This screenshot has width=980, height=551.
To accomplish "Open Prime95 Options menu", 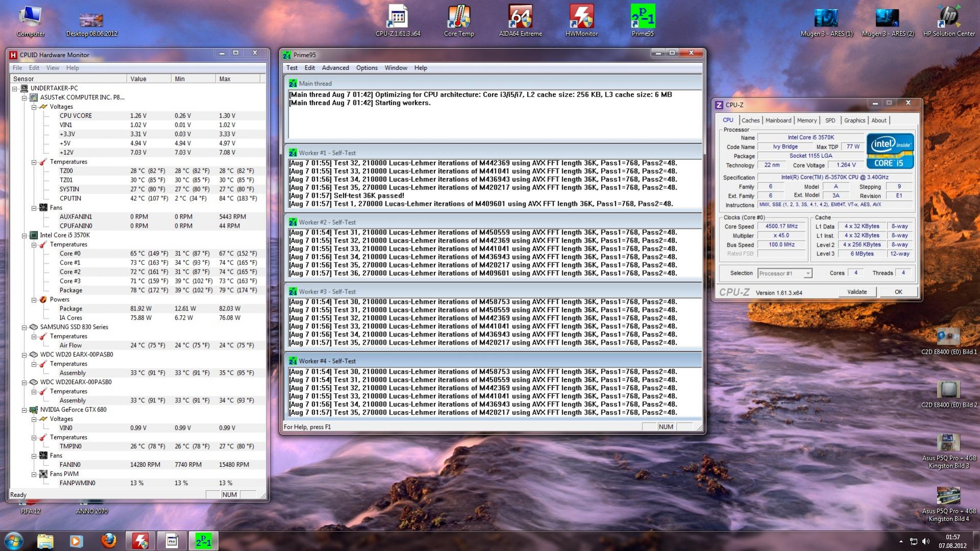I will coord(367,68).
